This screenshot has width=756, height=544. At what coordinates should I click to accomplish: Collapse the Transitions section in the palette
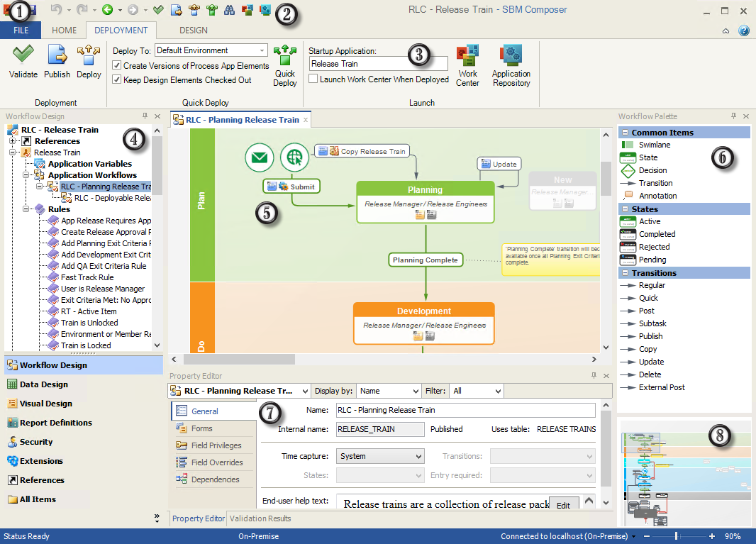(625, 273)
